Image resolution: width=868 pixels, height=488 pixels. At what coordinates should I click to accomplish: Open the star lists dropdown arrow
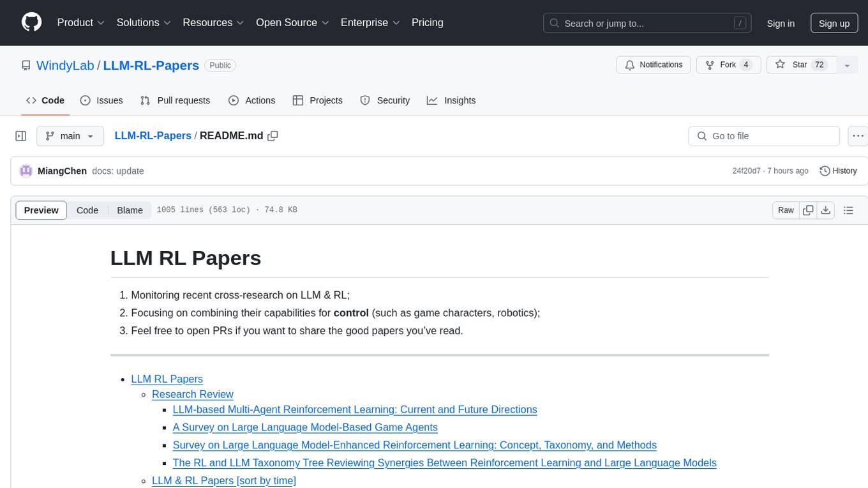pos(847,65)
